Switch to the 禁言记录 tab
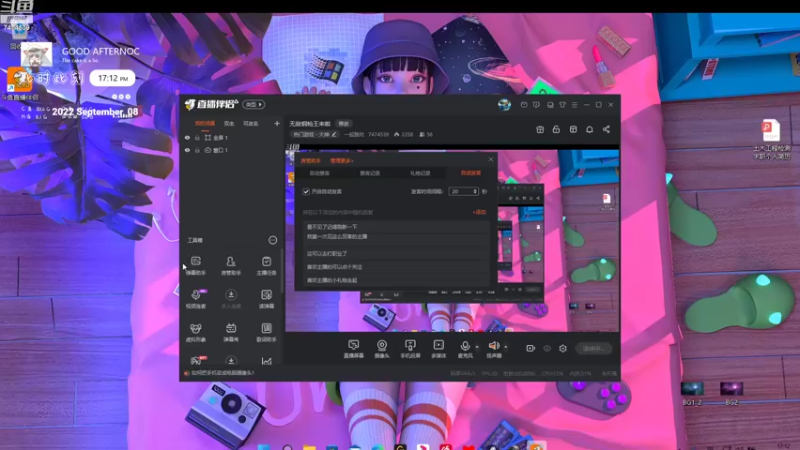The height and width of the screenshot is (450, 800). (370, 173)
